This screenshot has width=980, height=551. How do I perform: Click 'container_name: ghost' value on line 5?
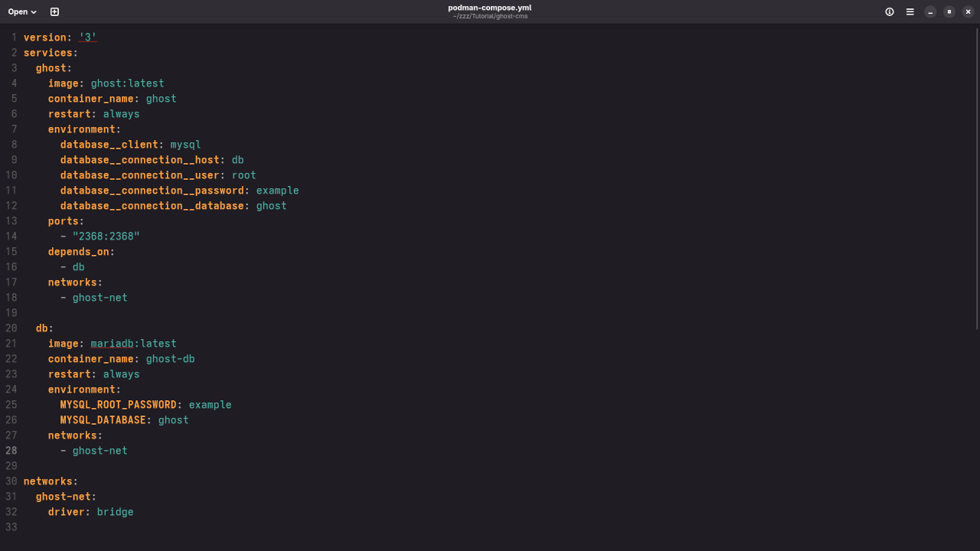click(x=162, y=99)
